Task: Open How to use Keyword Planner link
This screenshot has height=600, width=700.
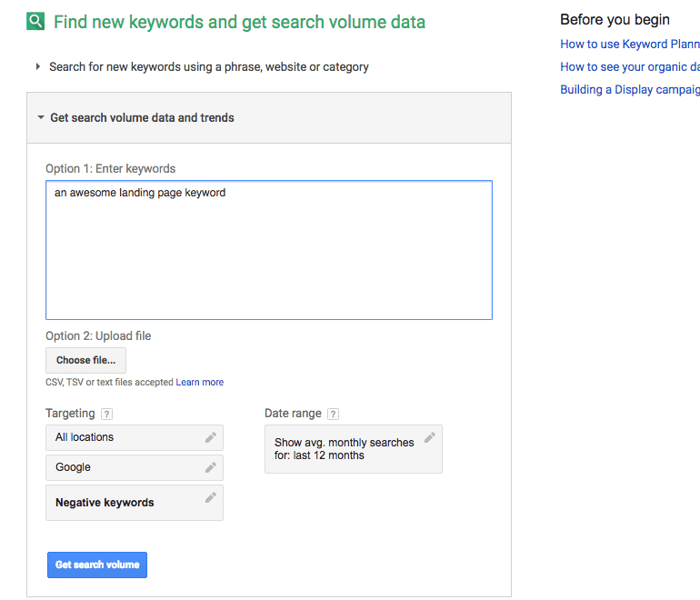Action: click(x=629, y=44)
